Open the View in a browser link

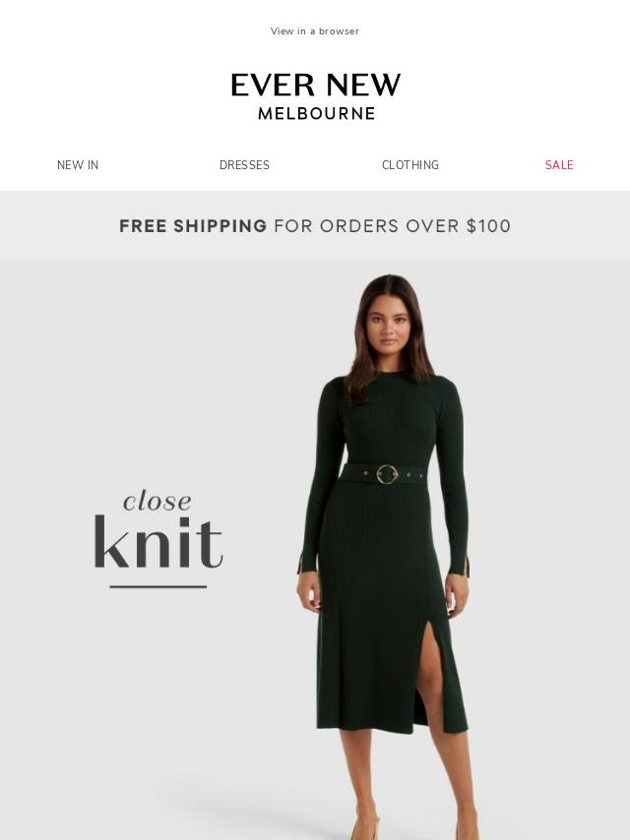[x=315, y=31]
